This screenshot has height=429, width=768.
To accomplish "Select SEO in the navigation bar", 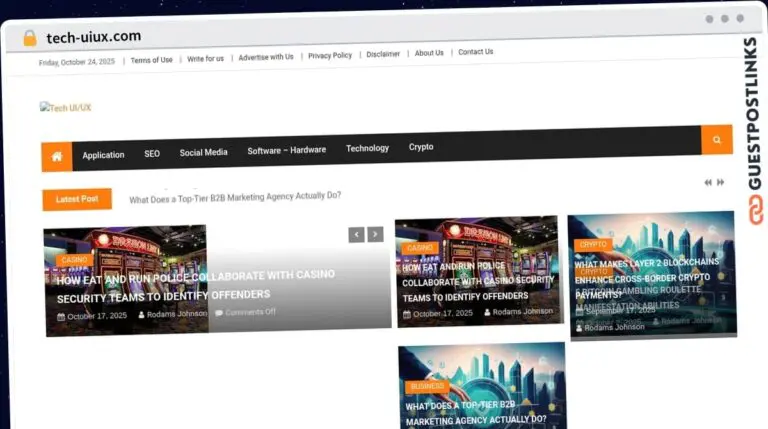I will 152,154.
